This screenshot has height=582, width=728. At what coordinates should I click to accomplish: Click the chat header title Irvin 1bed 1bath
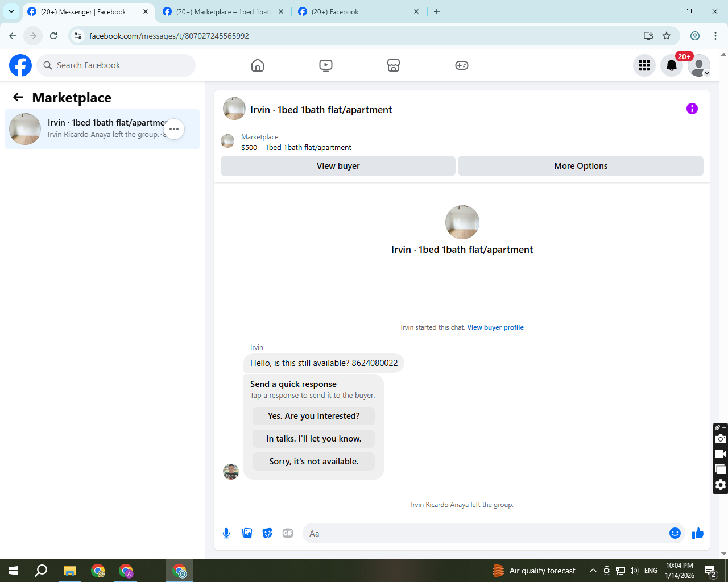321,110
